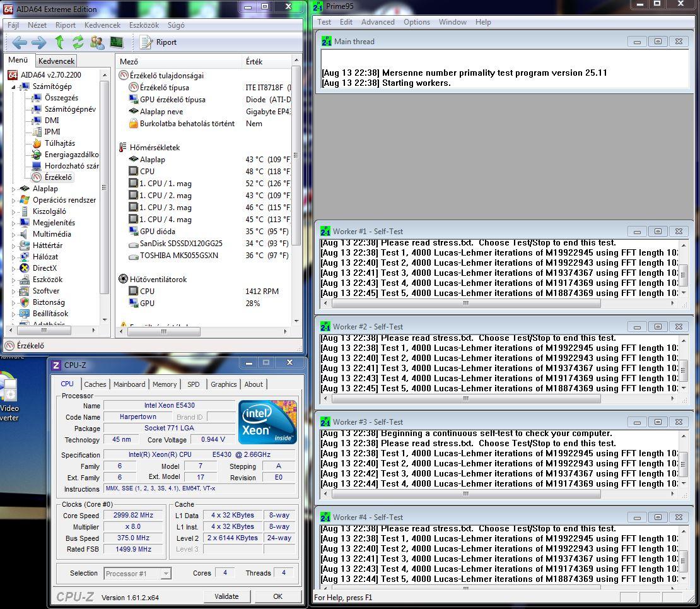This screenshot has width=700, height=609.
Task: Maximize the Worker #2 Self-Test subwindow
Action: pyautogui.click(x=658, y=327)
